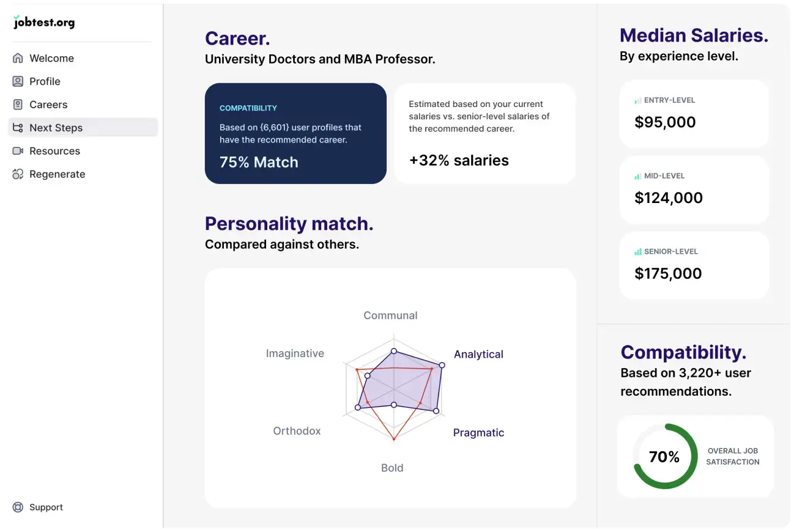Image resolution: width=794 pixels, height=532 pixels.
Task: Open Support from the sidebar
Action: point(46,507)
